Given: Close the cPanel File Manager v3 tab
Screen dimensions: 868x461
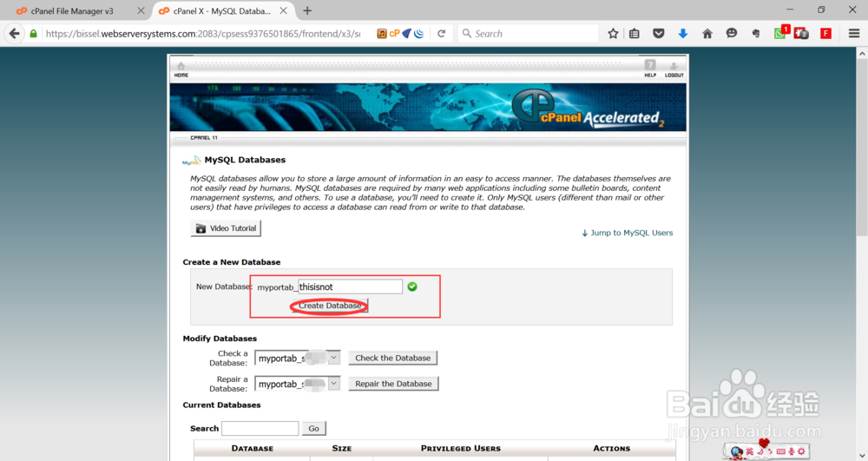Looking at the screenshot, I should 141,10.
